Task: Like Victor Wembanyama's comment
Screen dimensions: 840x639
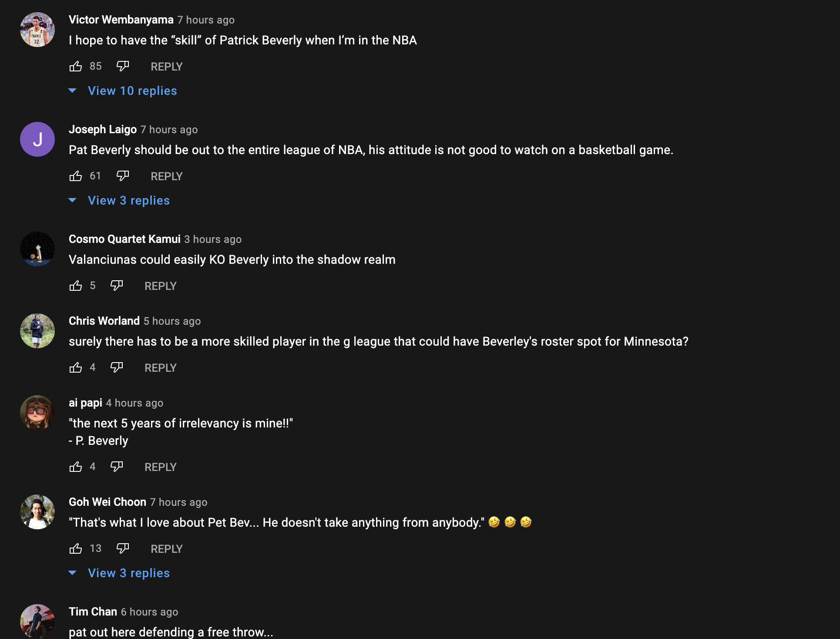Action: [x=76, y=66]
